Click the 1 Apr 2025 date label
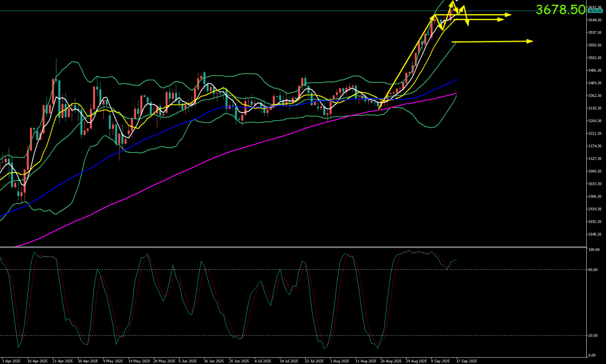The width and height of the screenshot is (606, 364). point(11,361)
